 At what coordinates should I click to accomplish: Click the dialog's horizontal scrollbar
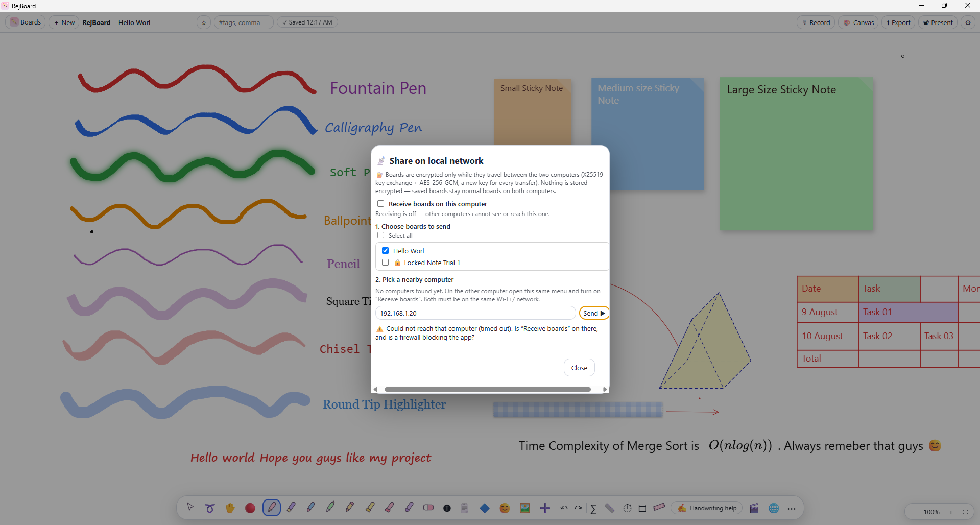point(488,389)
